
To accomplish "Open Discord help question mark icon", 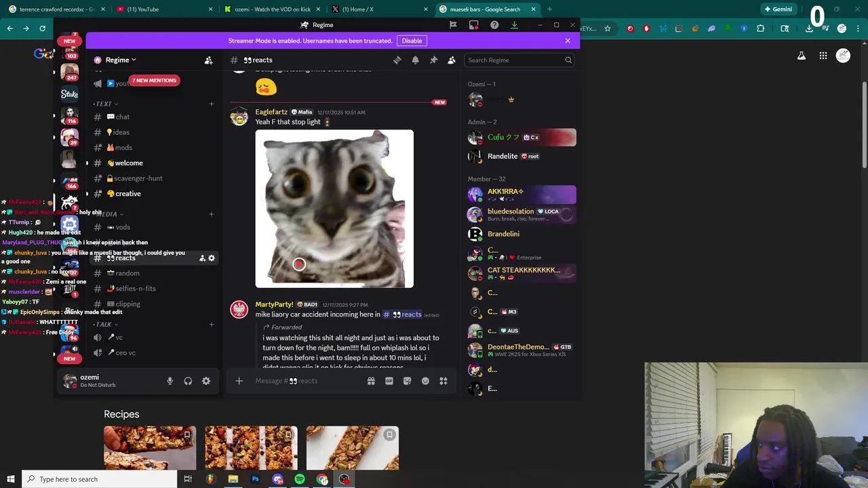I will 494,25.
